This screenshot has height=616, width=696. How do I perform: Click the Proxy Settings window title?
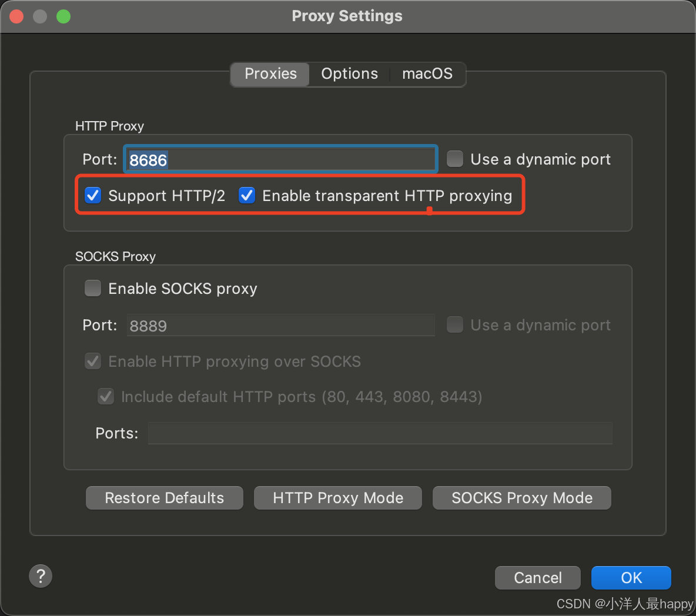point(347,16)
